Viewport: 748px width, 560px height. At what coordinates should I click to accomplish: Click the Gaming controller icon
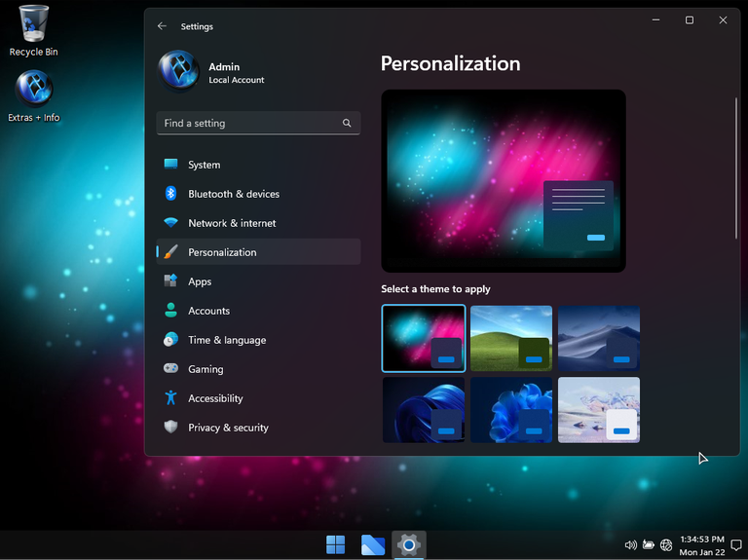171,369
